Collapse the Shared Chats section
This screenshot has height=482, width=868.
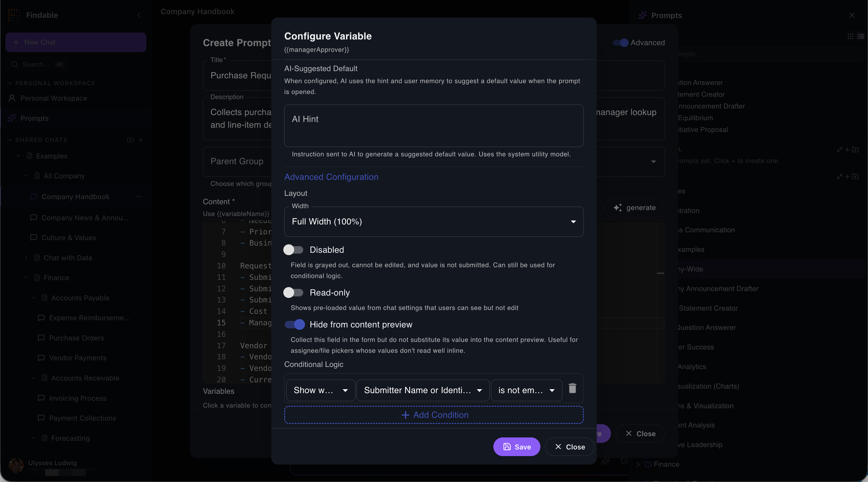point(10,140)
